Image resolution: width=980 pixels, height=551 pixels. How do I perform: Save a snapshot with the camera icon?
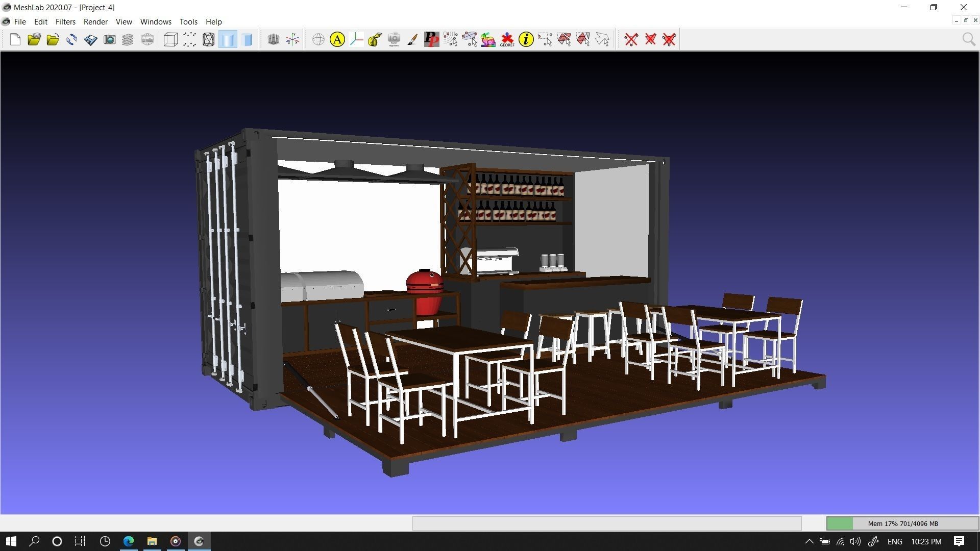pos(109,39)
